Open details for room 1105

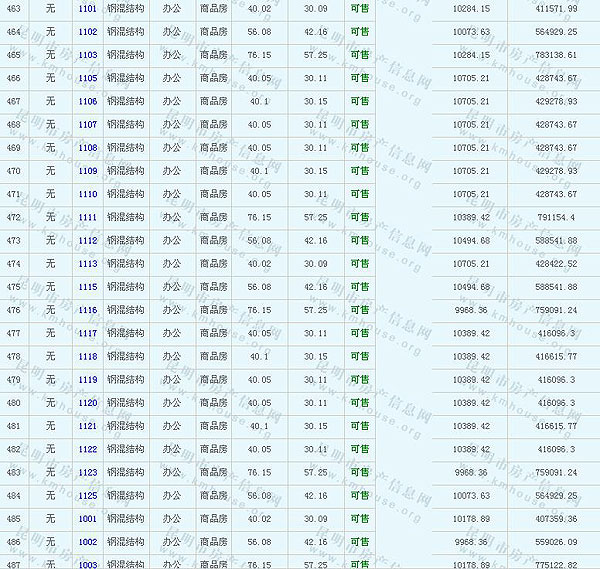87,78
